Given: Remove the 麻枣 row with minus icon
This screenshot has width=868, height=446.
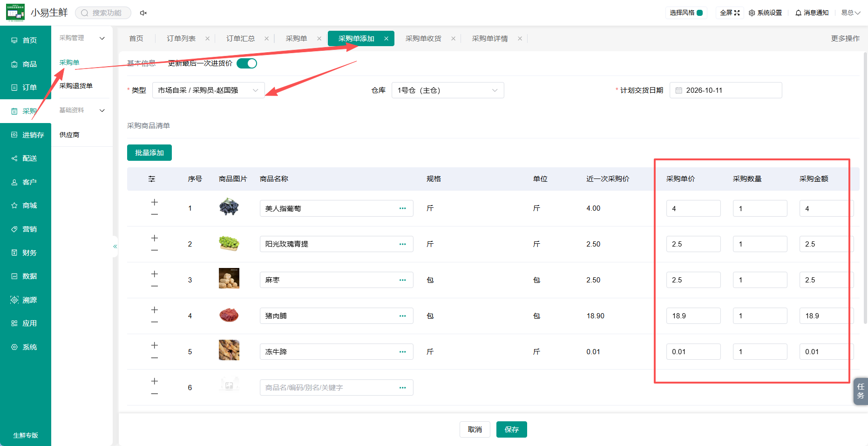Looking at the screenshot, I should coord(155,286).
